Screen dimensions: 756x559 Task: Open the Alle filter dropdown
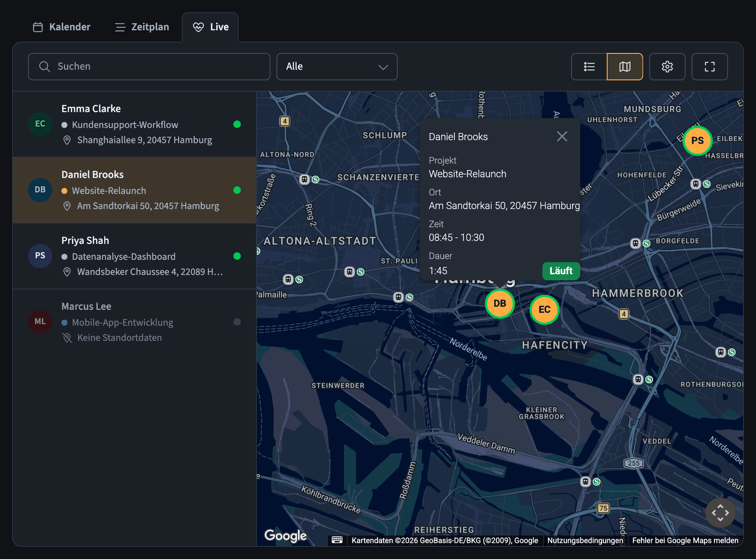tap(337, 67)
